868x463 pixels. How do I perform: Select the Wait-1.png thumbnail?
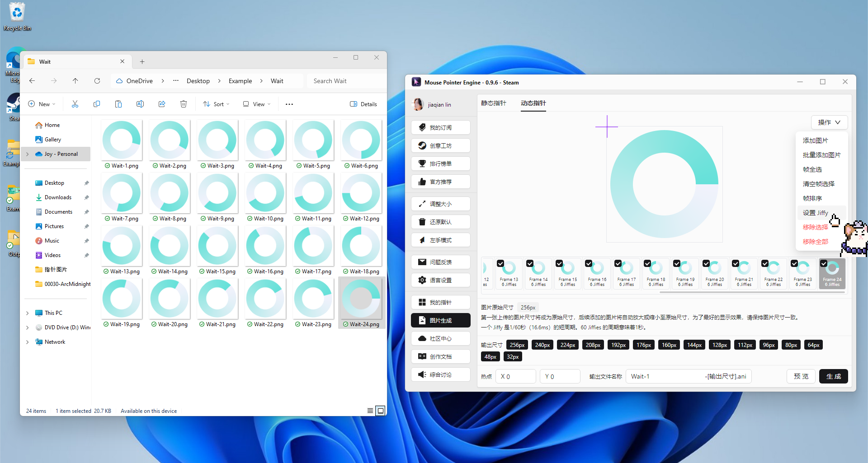pyautogui.click(x=122, y=140)
